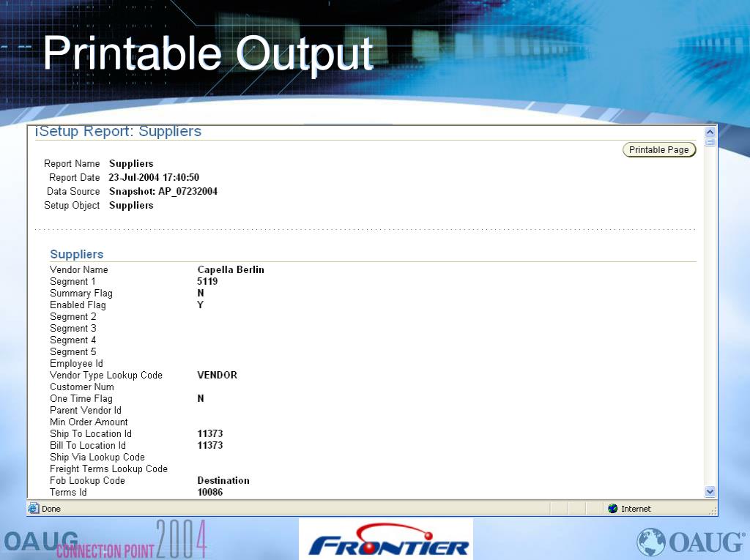
Task: Click the Printable Output slide title
Action: pos(208,53)
